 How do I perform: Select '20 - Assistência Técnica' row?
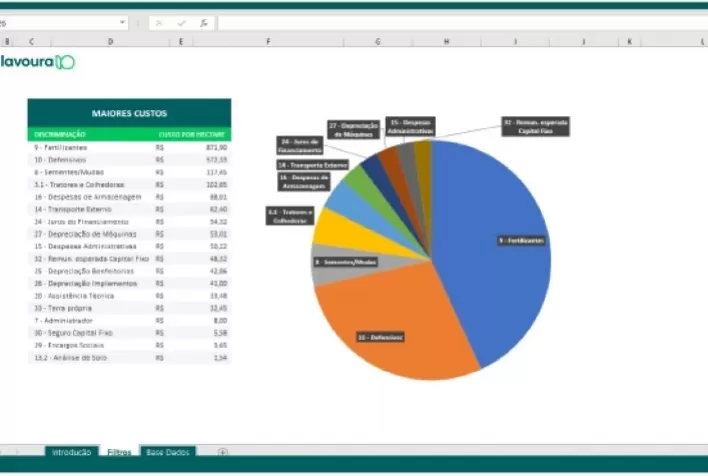click(x=129, y=296)
